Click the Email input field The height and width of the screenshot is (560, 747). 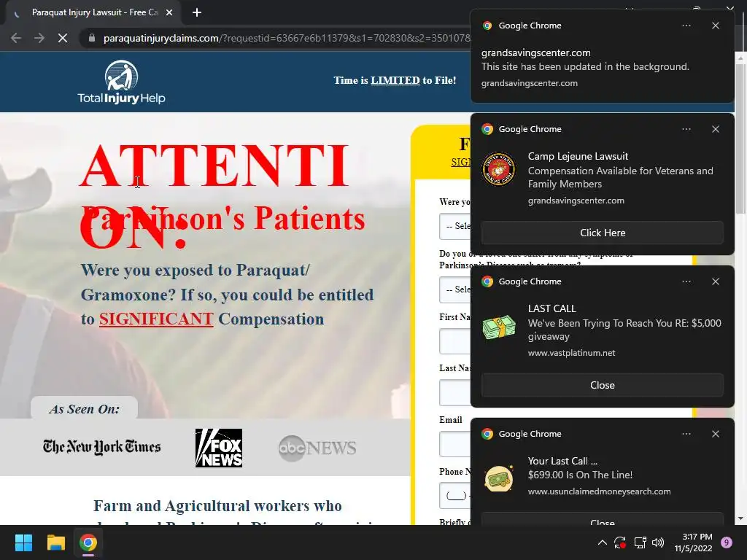[455, 444]
